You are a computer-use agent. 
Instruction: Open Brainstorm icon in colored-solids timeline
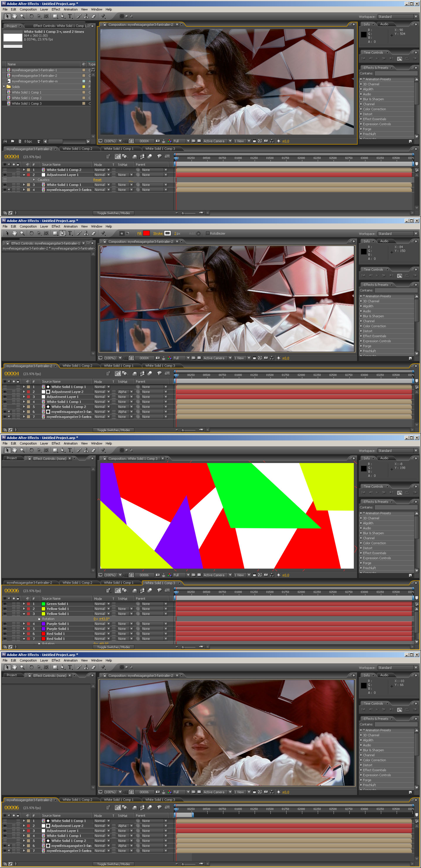[x=159, y=590]
